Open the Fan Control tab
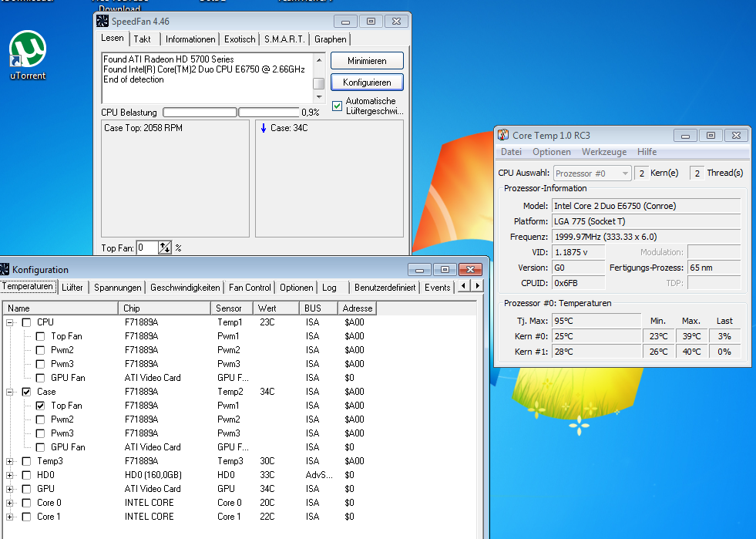 [250, 287]
